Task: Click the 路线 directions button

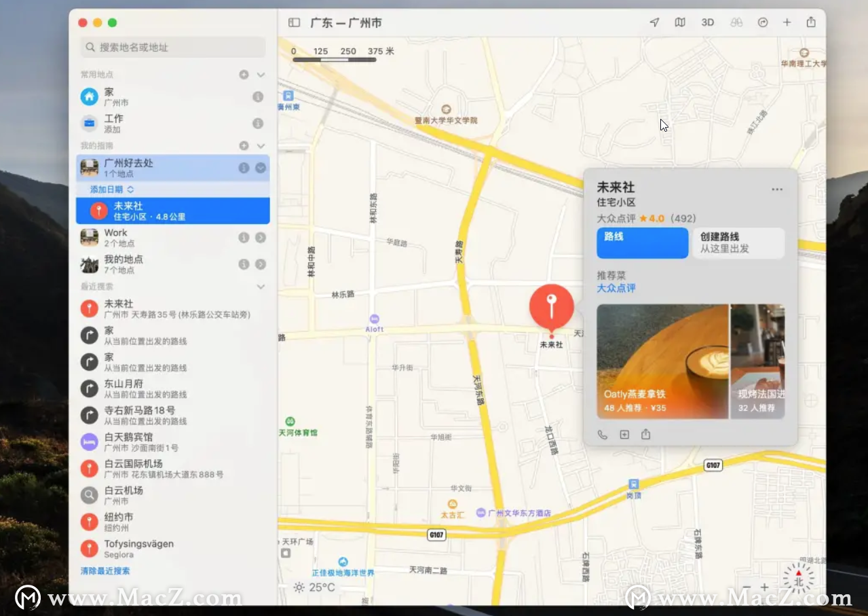Action: (x=642, y=242)
